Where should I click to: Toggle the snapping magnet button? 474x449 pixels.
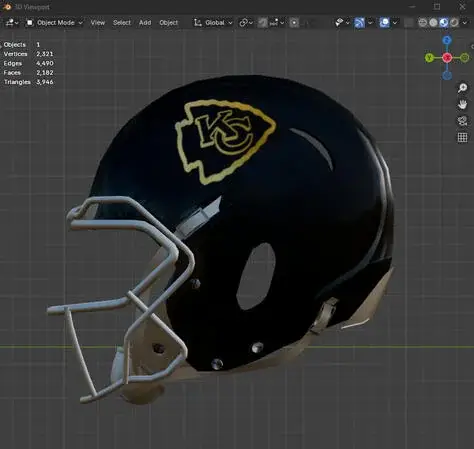click(x=263, y=23)
